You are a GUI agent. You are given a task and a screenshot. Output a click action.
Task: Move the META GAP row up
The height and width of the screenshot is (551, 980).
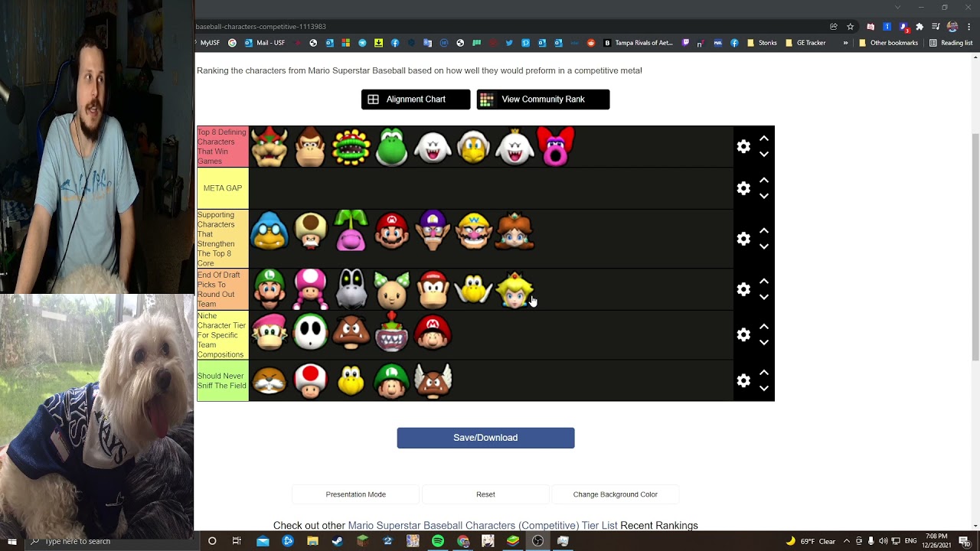coord(764,181)
